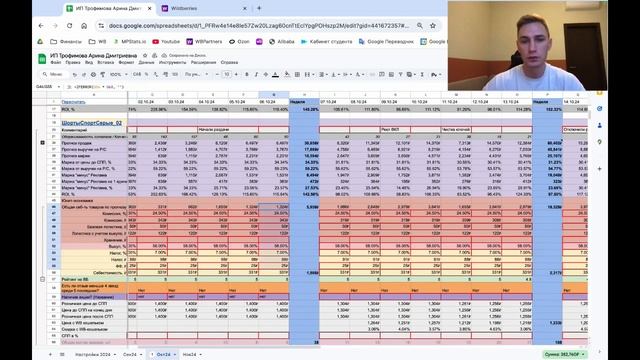Toggle italic formatting
This screenshot has height=360, width=640.
click(x=256, y=75)
